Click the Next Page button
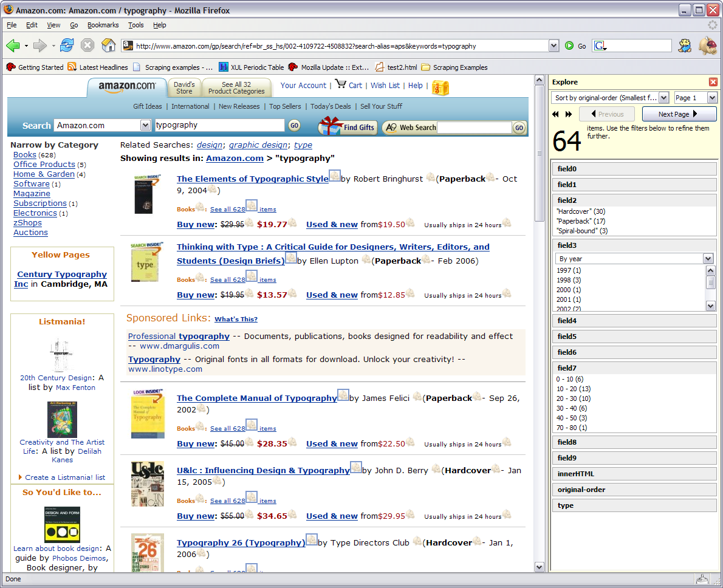Image resolution: width=723 pixels, height=588 pixels. tap(679, 114)
